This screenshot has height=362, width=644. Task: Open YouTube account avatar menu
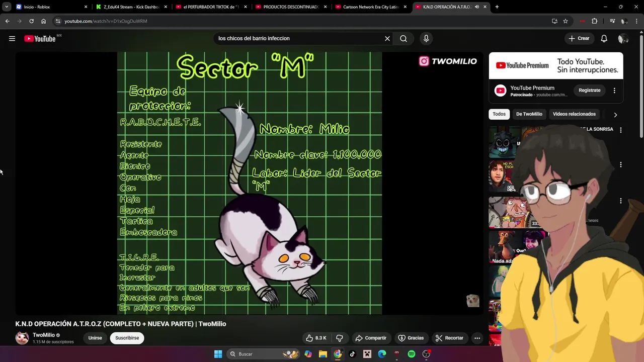[x=623, y=39]
